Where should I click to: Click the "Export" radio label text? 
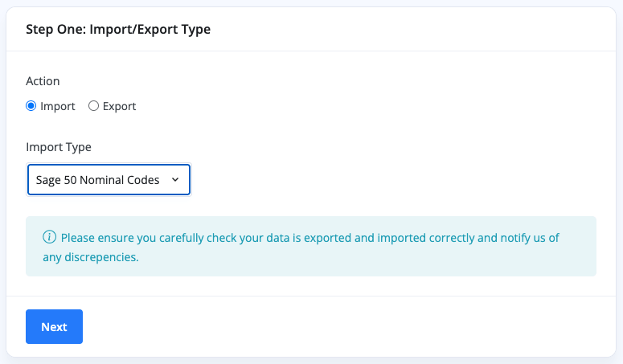119,106
